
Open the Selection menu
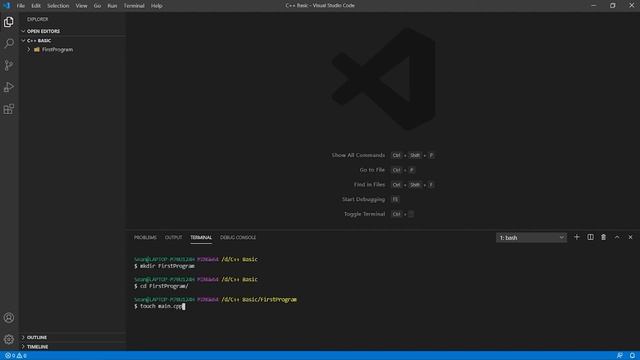click(58, 6)
